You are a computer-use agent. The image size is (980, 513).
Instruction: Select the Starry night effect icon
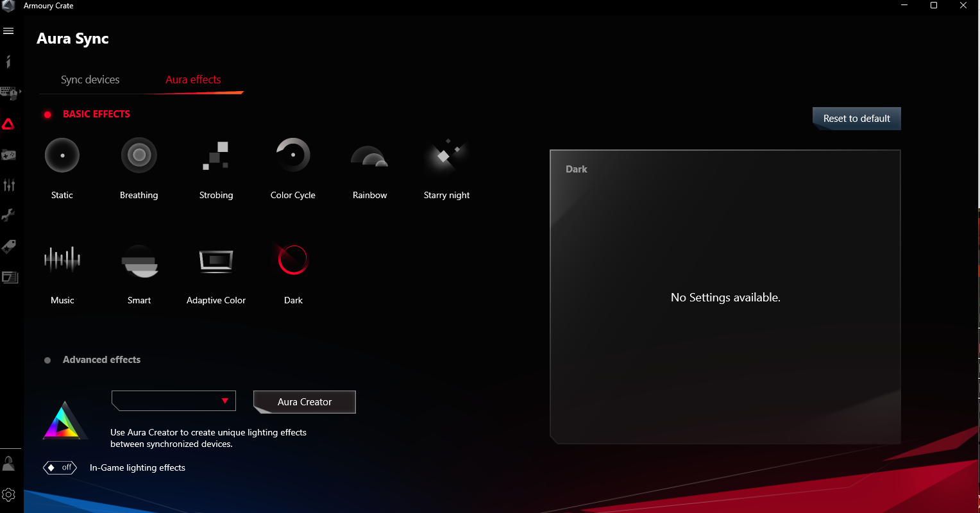point(446,155)
